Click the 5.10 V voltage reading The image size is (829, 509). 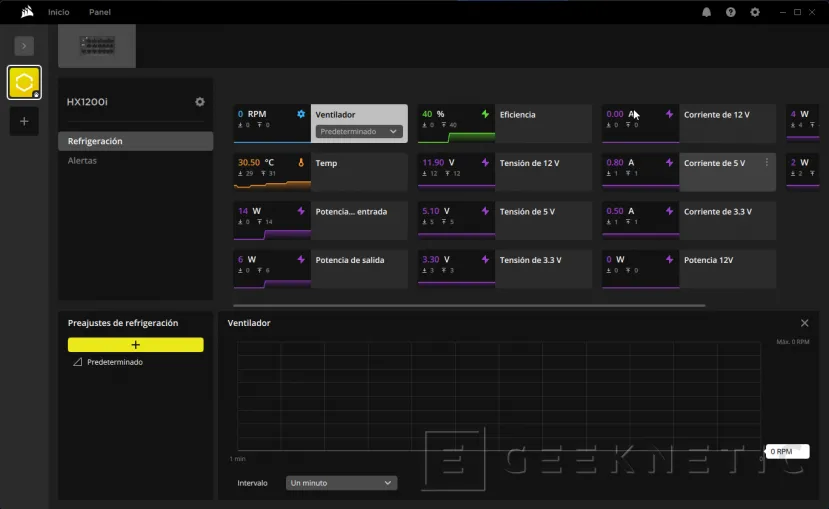[x=436, y=211]
